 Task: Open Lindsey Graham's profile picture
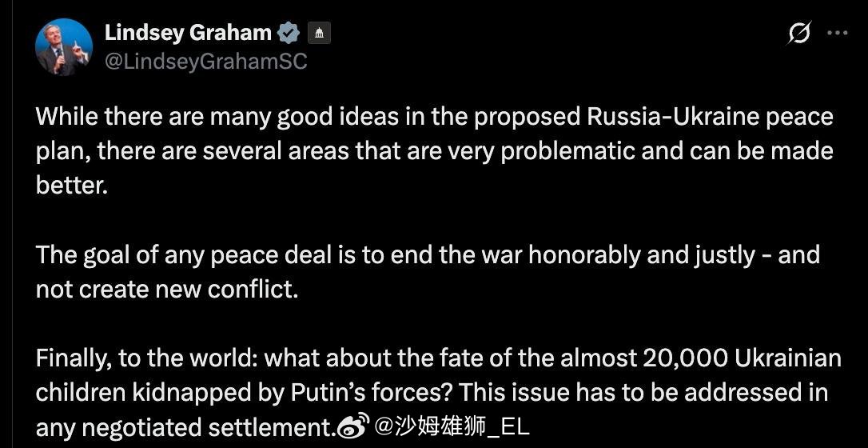[x=64, y=46]
